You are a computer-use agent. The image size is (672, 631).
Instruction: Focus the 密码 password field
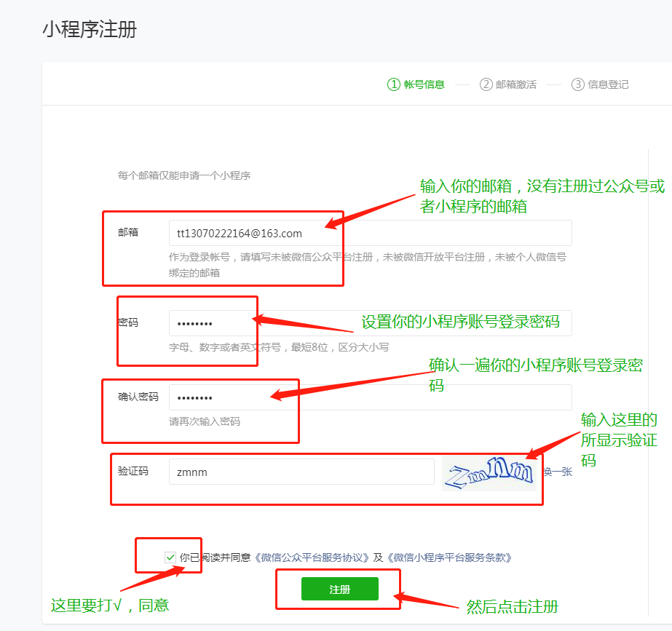click(371, 323)
